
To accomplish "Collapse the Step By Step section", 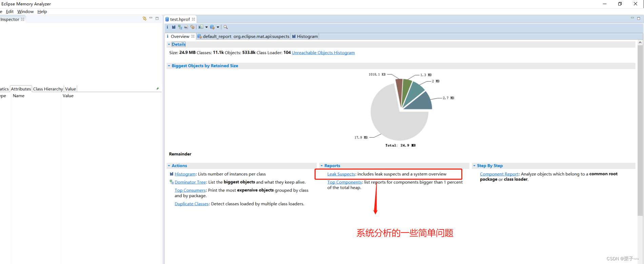I will 474,166.
